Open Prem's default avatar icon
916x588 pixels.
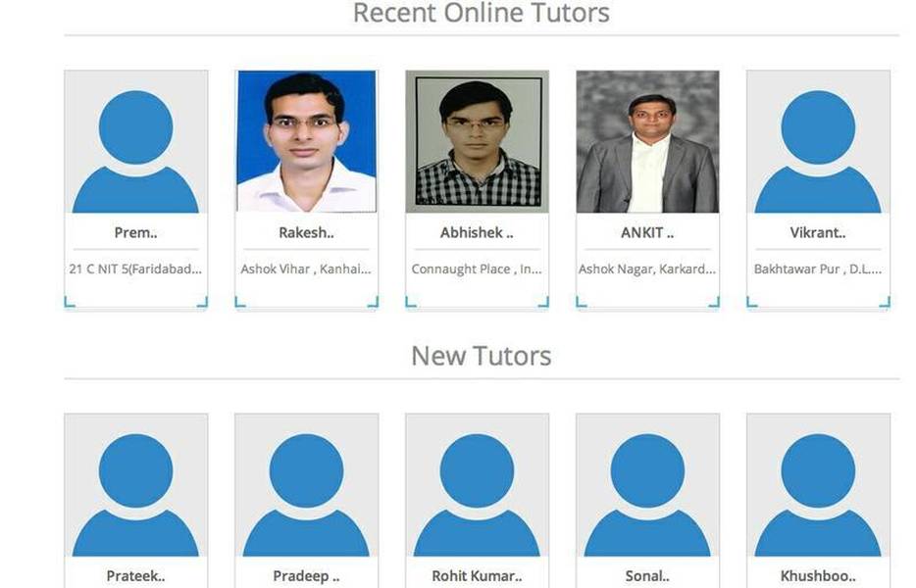pyautogui.click(x=135, y=142)
